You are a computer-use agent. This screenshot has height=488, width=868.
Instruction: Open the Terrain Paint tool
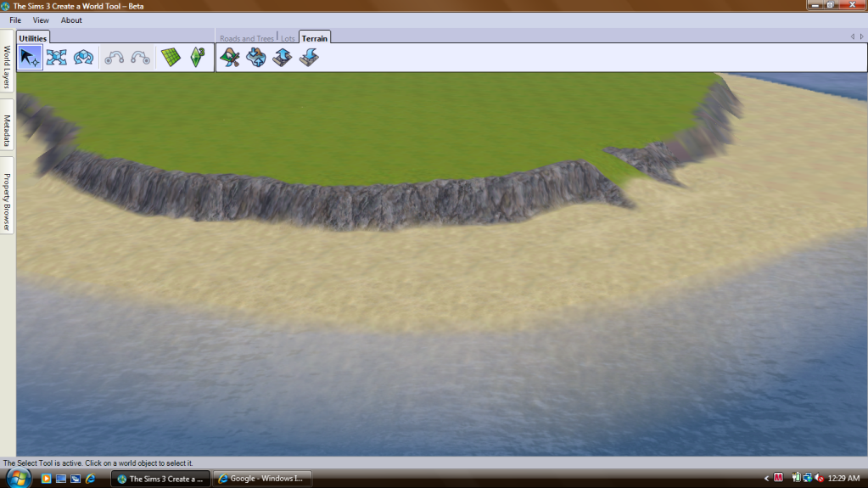coord(255,57)
